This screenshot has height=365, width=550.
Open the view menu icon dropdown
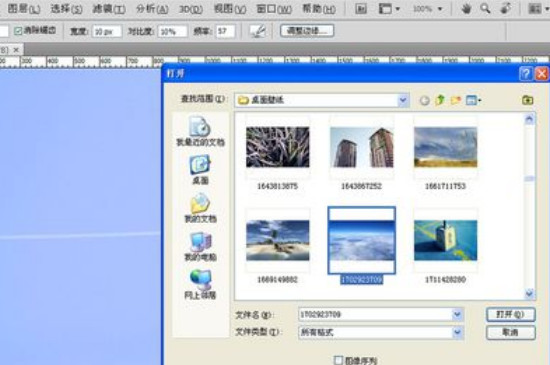[x=474, y=101]
